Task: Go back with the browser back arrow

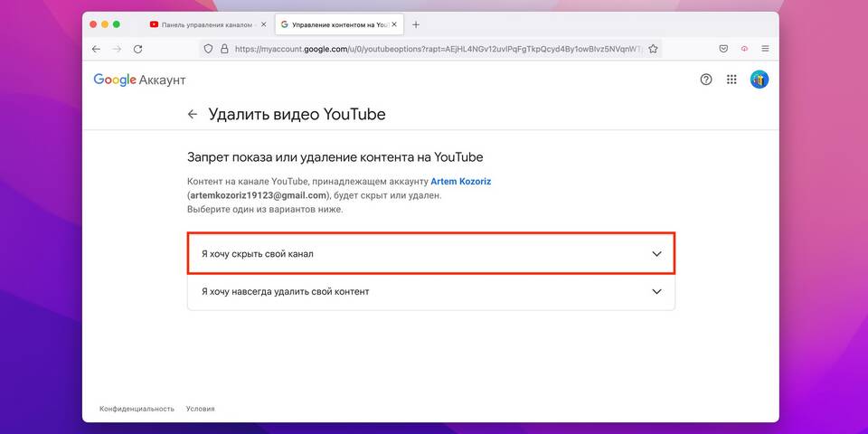Action: (x=97, y=49)
